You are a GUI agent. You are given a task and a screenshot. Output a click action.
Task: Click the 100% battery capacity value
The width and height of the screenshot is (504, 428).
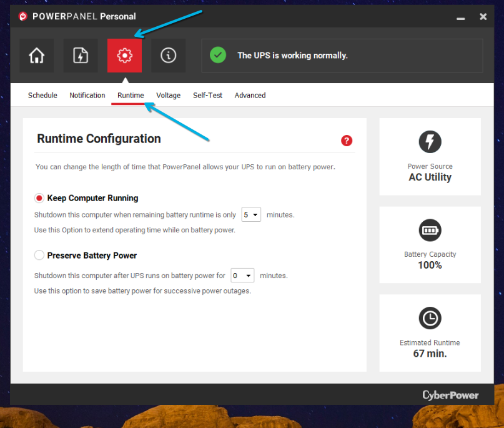click(430, 266)
